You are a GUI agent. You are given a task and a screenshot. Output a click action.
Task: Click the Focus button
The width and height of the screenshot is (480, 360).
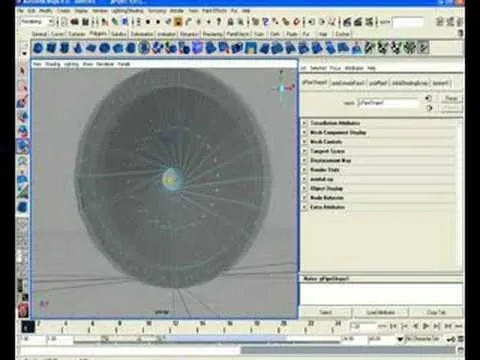click(x=451, y=98)
